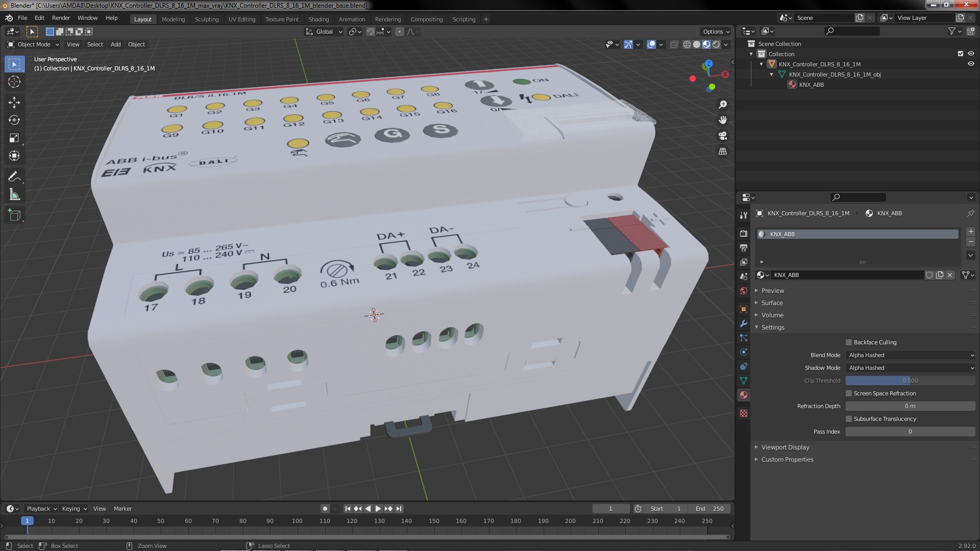The width and height of the screenshot is (980, 551).
Task: Toggle proportional editing in header
Action: [400, 32]
